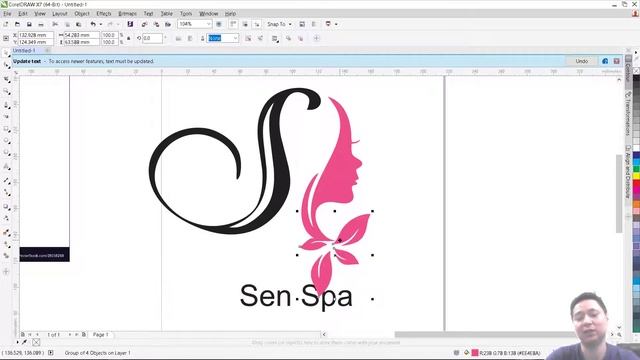
Task: Open the Object menu
Action: pyautogui.click(x=82, y=14)
